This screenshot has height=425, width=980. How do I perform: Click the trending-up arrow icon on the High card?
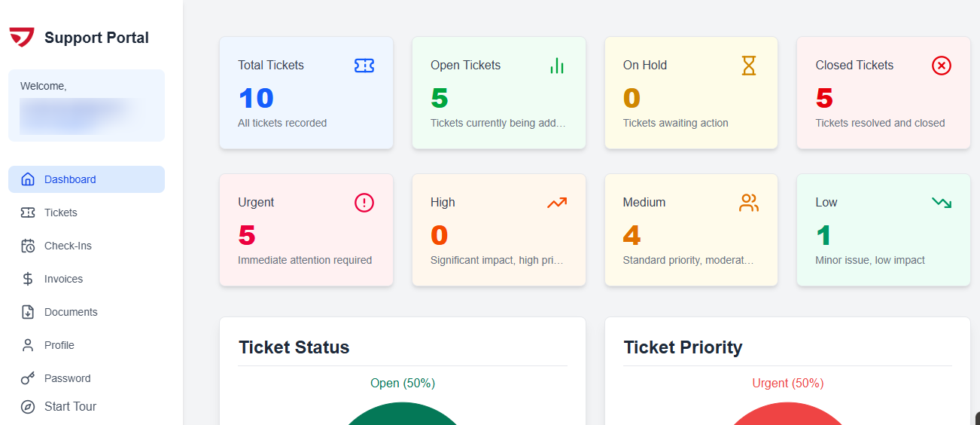557,203
